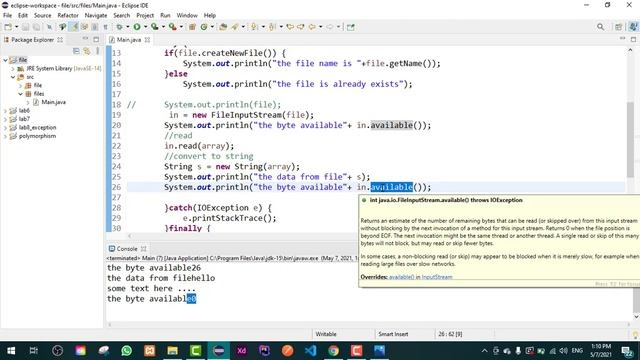This screenshot has height=360, width=640.
Task: Run the program with green play icon
Action: click(x=137, y=27)
